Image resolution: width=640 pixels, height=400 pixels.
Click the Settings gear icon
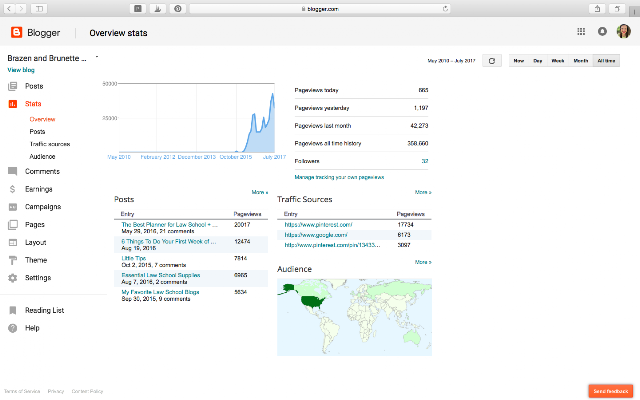pyautogui.click(x=13, y=278)
